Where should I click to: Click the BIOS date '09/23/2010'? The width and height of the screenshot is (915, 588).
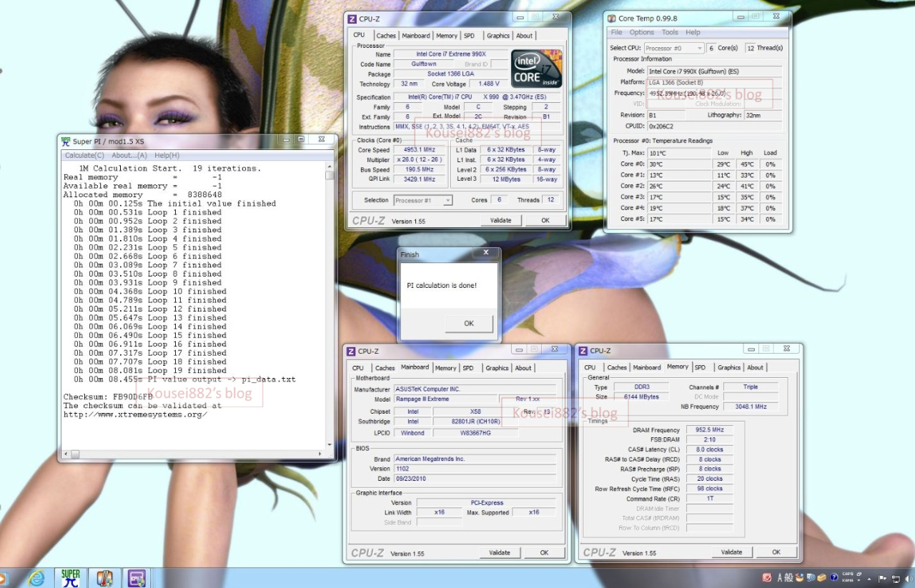click(x=475, y=479)
